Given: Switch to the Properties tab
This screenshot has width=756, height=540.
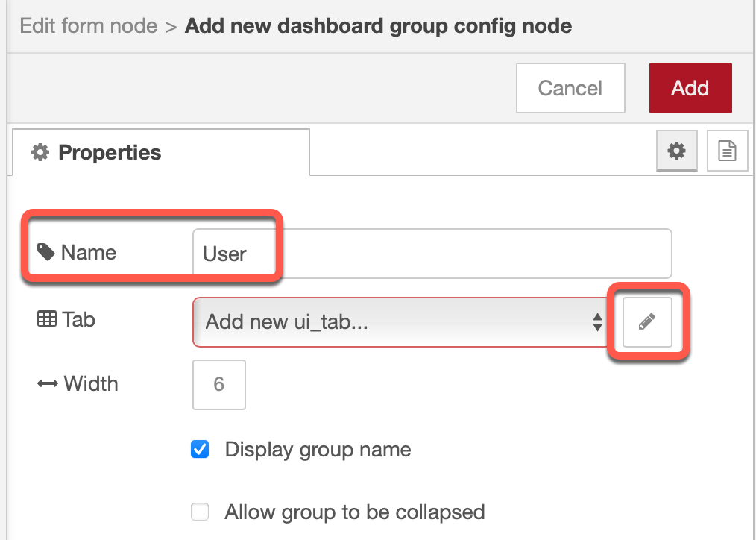Looking at the screenshot, I should click(161, 152).
